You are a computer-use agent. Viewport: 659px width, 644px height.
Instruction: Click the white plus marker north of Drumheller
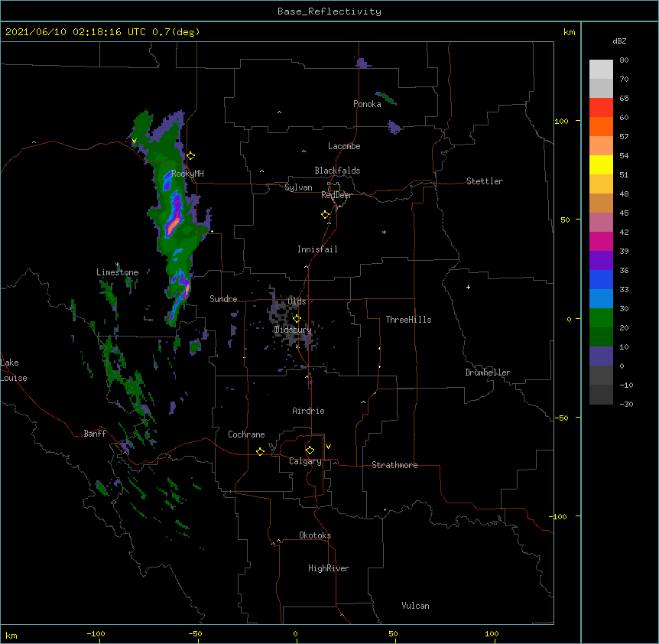468,287
